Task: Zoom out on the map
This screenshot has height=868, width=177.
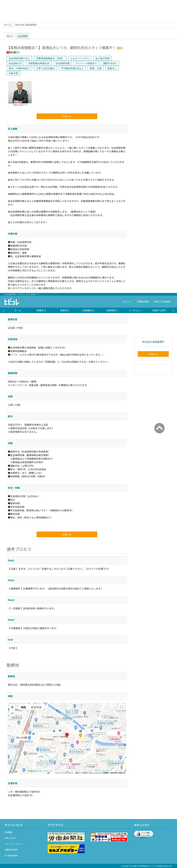Action: pos(12,713)
